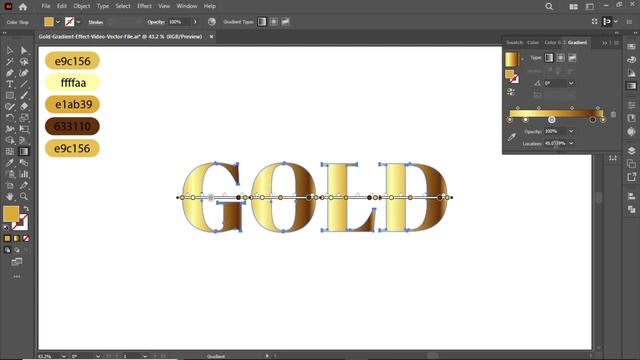
Task: Delete the gradient stop with trash icon
Action: 613,115
